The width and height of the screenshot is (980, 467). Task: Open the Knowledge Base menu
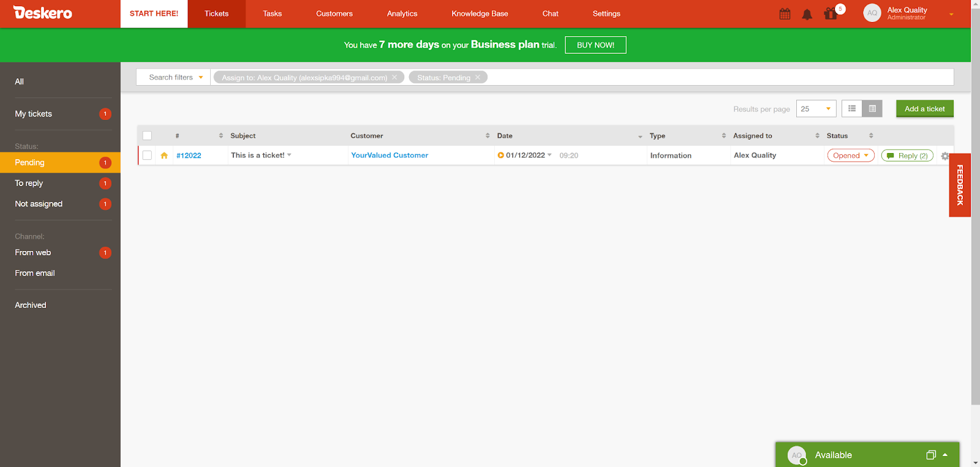(480, 13)
